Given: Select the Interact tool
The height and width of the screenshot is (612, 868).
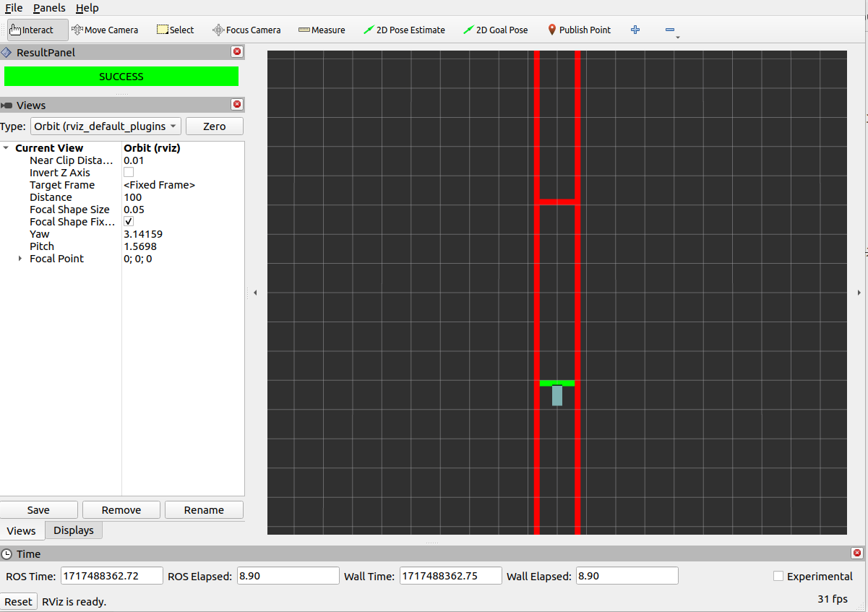Looking at the screenshot, I should 32,30.
